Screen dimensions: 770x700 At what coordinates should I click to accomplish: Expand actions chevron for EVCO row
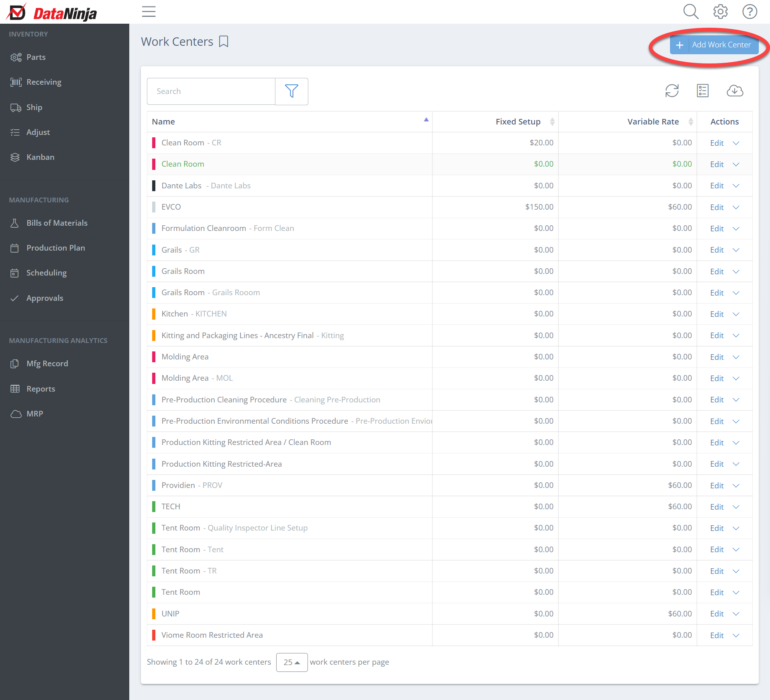pyautogui.click(x=735, y=207)
